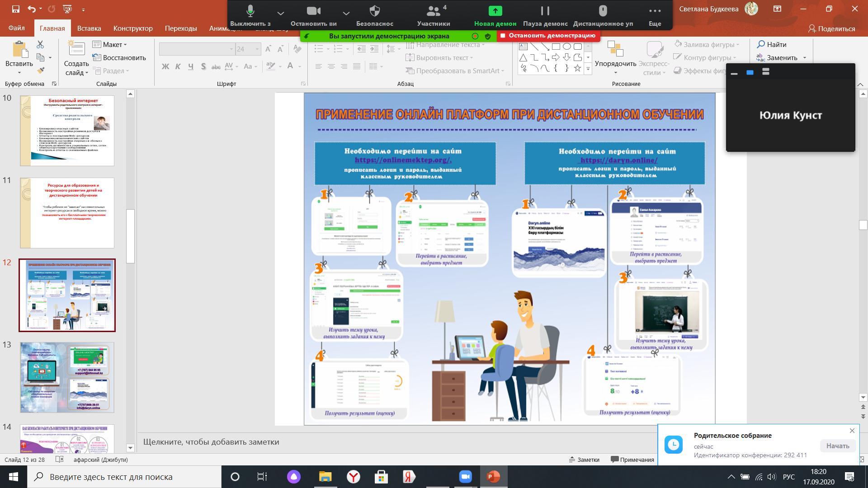Image resolution: width=868 pixels, height=488 pixels.
Task: Undo the last action
Action: point(31,9)
